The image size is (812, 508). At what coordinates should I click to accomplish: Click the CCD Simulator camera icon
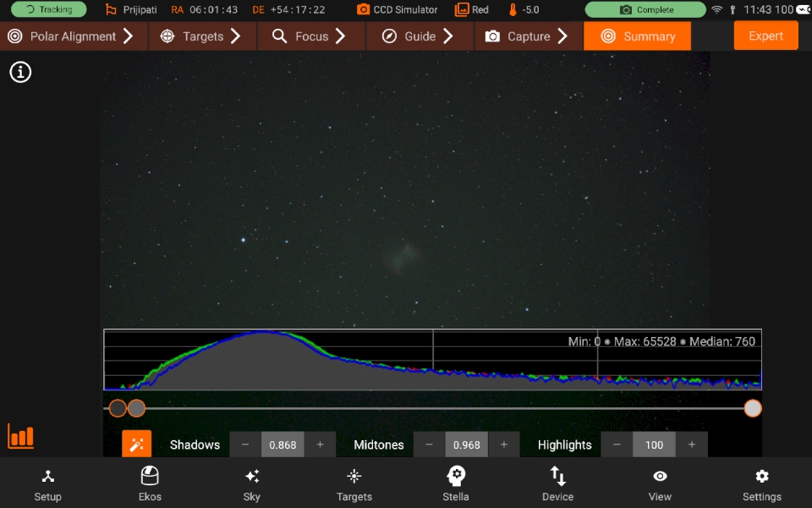(x=364, y=9)
